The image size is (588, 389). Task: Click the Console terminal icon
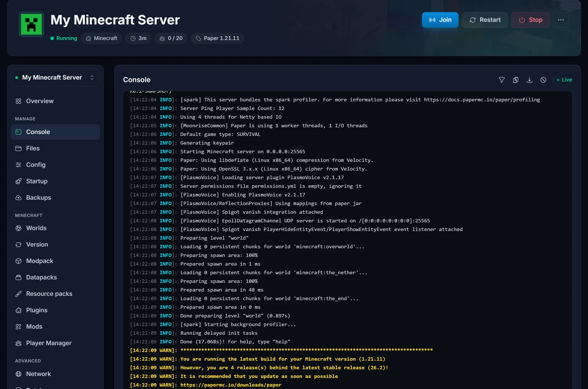(x=18, y=132)
